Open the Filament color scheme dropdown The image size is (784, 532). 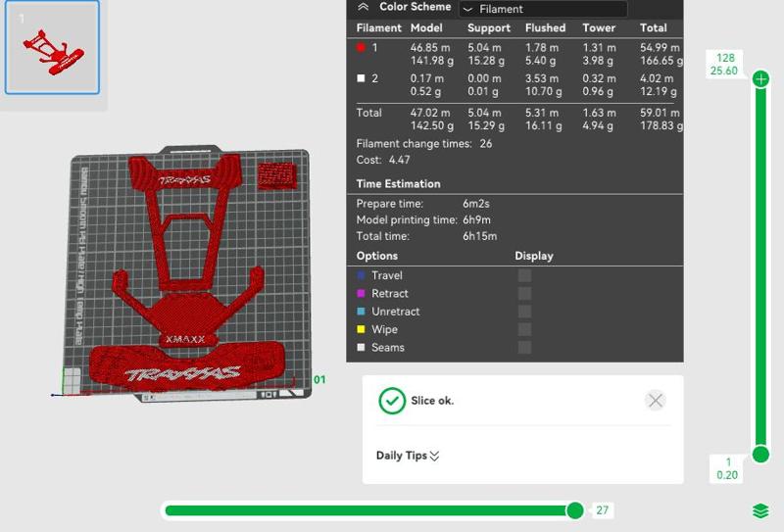point(543,9)
